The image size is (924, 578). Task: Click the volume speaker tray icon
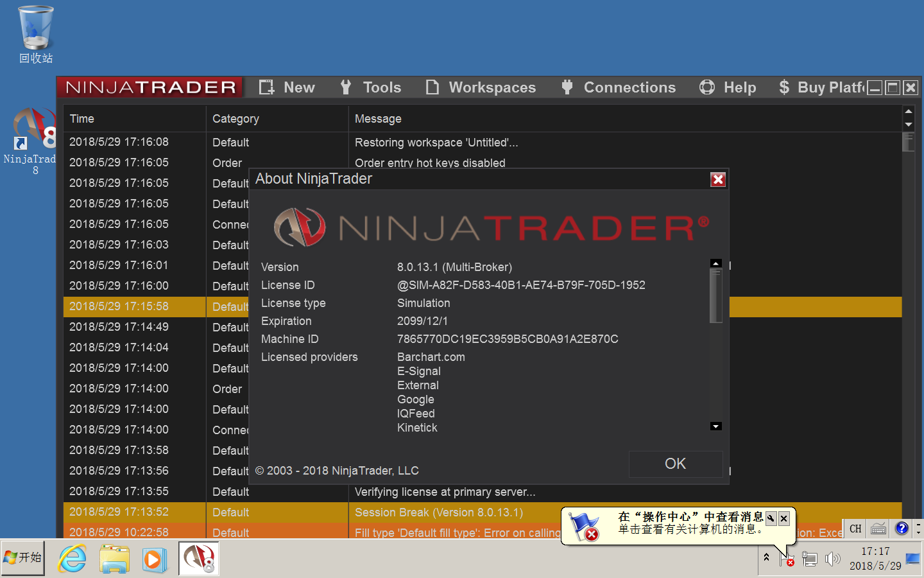[x=832, y=559]
